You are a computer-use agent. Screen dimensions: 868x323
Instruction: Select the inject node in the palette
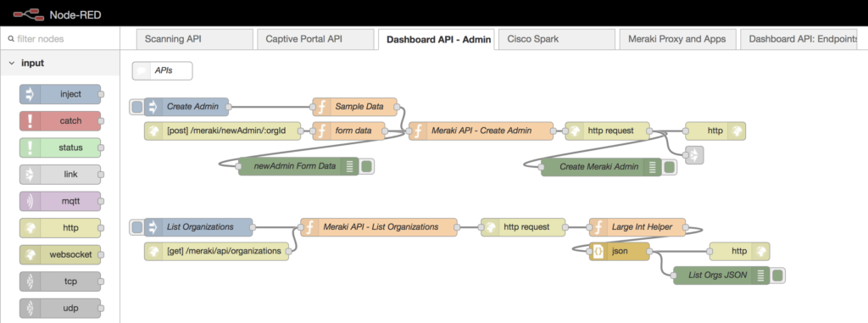tap(60, 94)
